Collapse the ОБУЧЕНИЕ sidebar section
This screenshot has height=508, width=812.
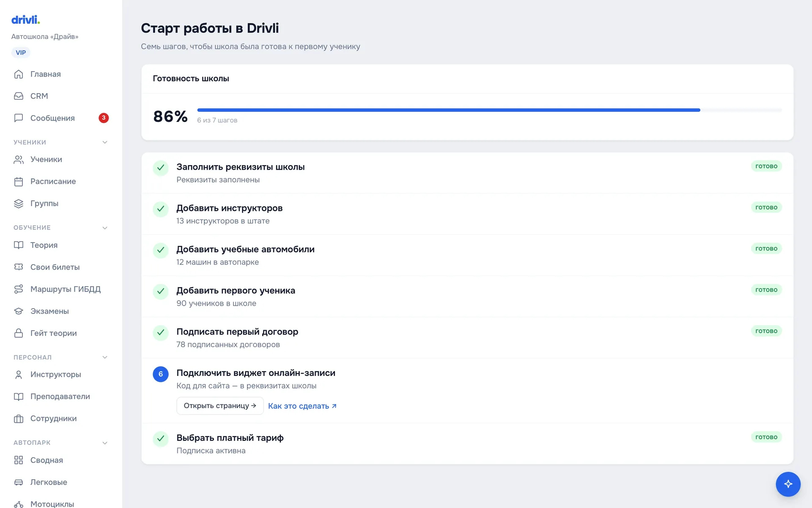[x=105, y=228]
